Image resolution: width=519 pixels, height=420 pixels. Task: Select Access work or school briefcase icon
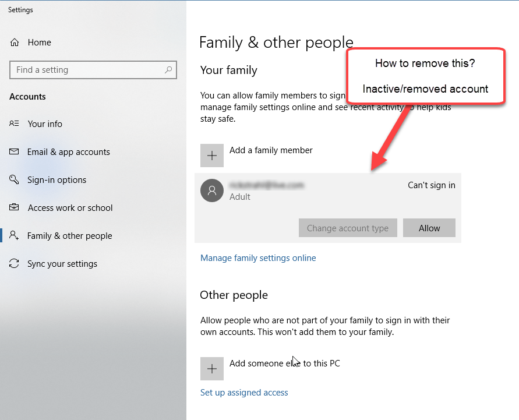click(13, 207)
